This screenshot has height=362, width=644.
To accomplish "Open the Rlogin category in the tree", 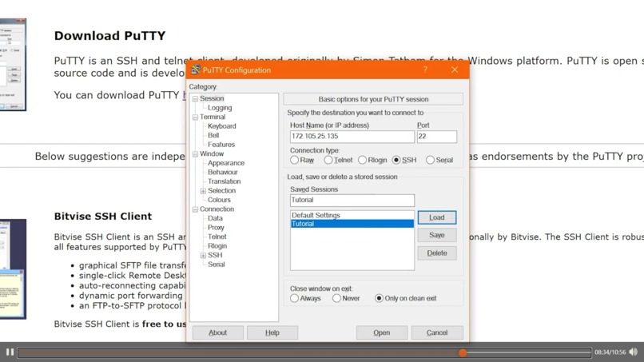I will click(x=217, y=245).
